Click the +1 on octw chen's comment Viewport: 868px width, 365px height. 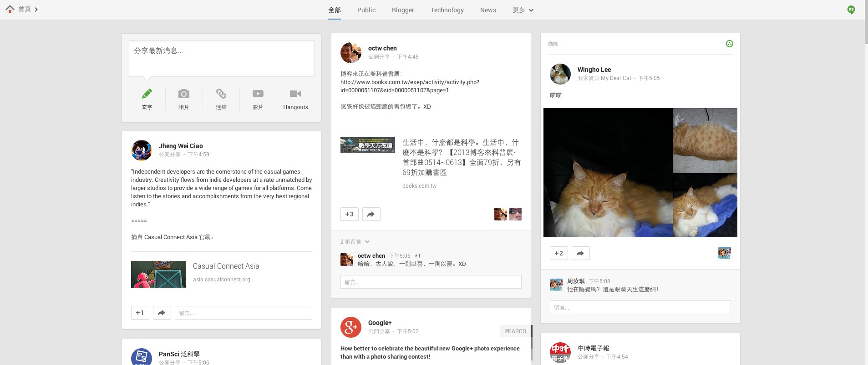click(417, 256)
